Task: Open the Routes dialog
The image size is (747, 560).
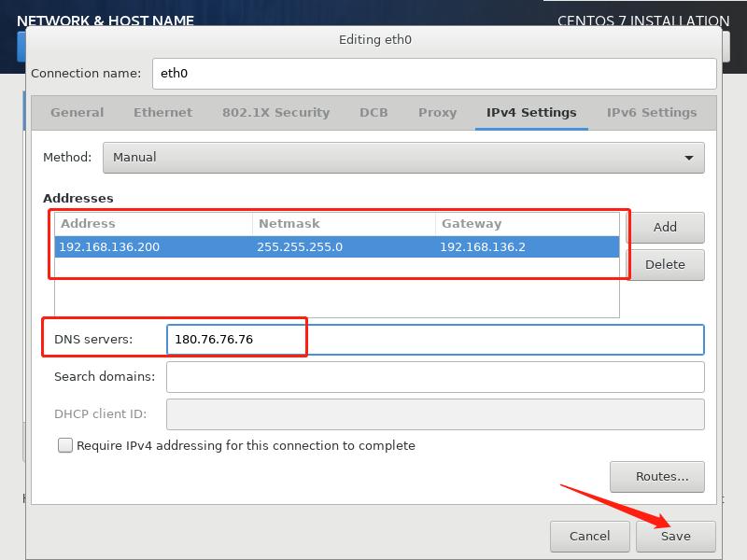Action: 657,476
